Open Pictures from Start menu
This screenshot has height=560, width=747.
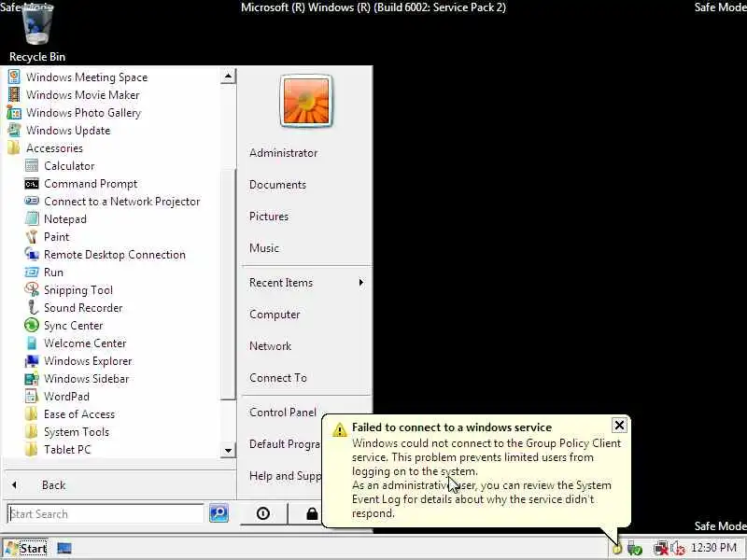coord(269,217)
